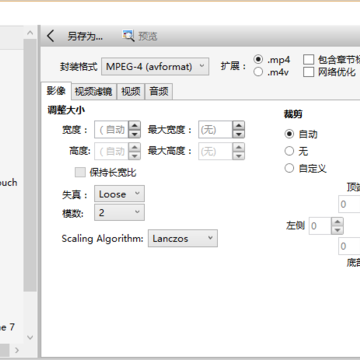Decrease 最大宽度 with its down stepper arrow
The height and width of the screenshot is (360, 360).
point(238,134)
